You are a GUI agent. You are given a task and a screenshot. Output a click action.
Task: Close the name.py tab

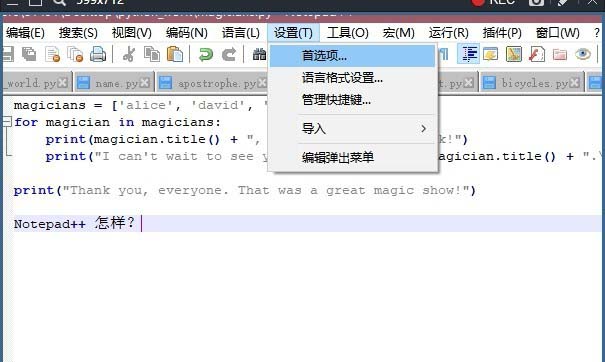145,83
